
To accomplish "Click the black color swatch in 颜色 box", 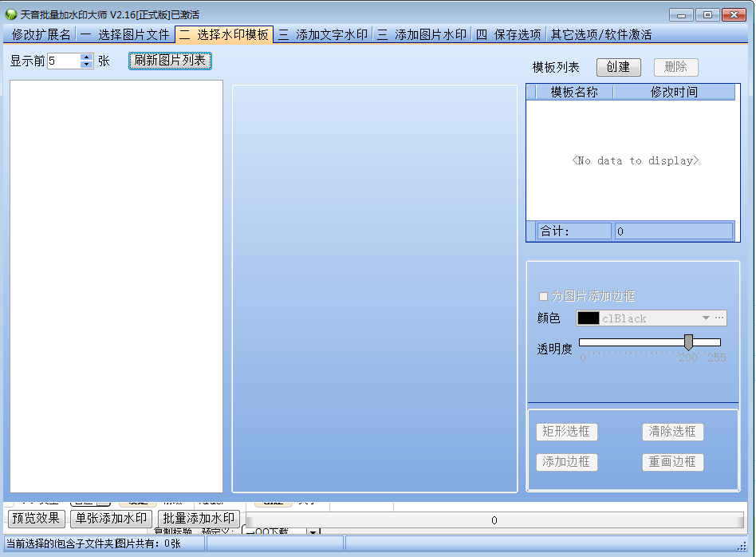I will point(589,318).
